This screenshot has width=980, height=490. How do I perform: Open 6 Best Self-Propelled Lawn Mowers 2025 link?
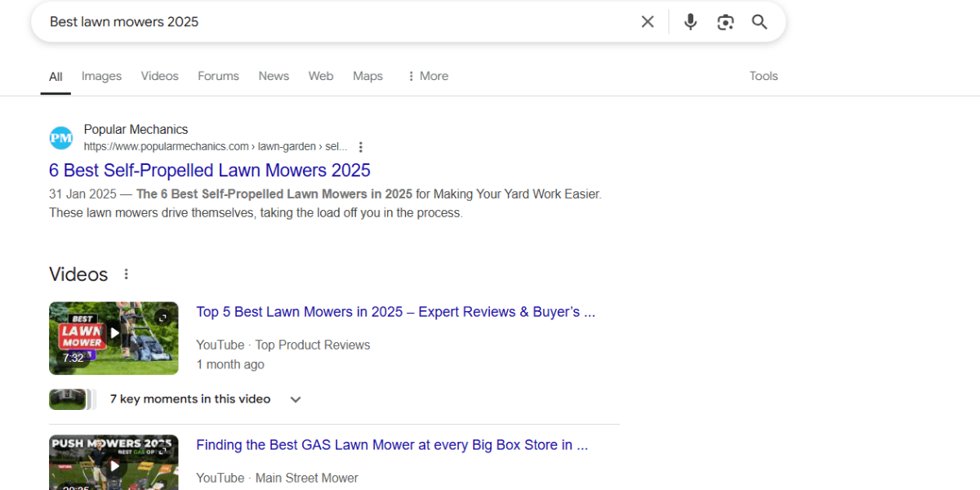click(210, 170)
